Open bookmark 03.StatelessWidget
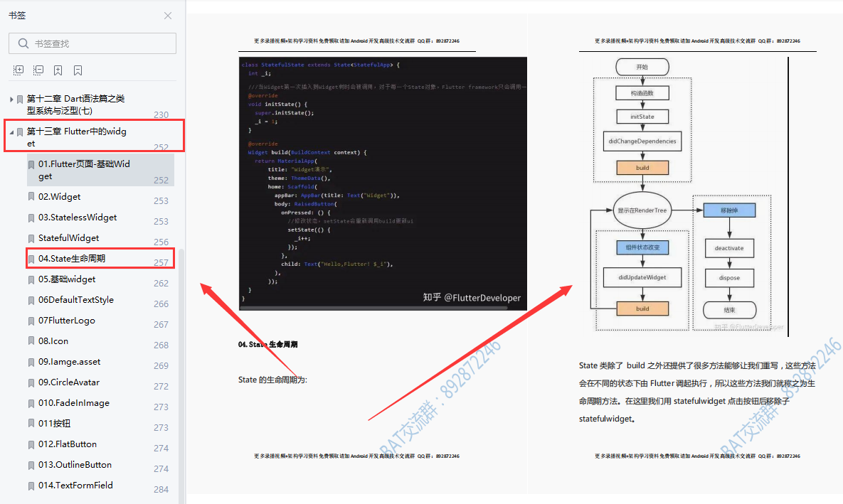This screenshot has width=843, height=504. [78, 217]
